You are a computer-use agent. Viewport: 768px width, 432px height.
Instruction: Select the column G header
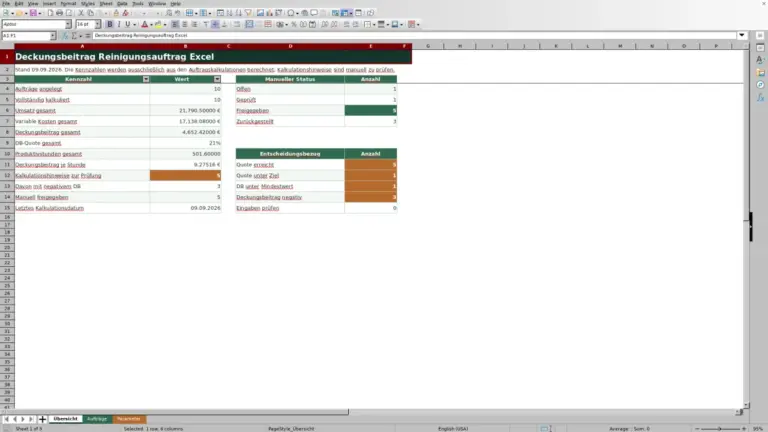point(428,46)
